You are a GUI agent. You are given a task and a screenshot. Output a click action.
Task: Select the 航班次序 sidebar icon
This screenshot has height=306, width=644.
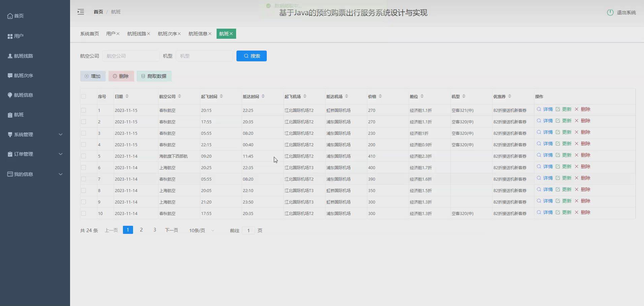(9, 75)
